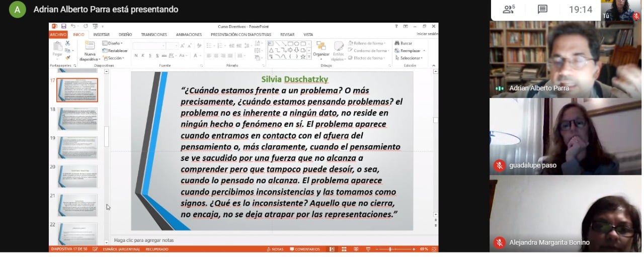Click the Nueva diapositiva icon
This screenshot has height=257, width=644.
[x=90, y=45]
